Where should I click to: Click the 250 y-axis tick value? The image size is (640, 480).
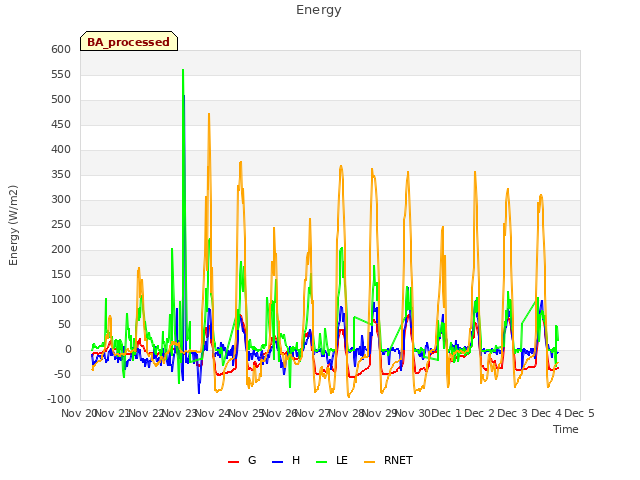click(x=61, y=224)
